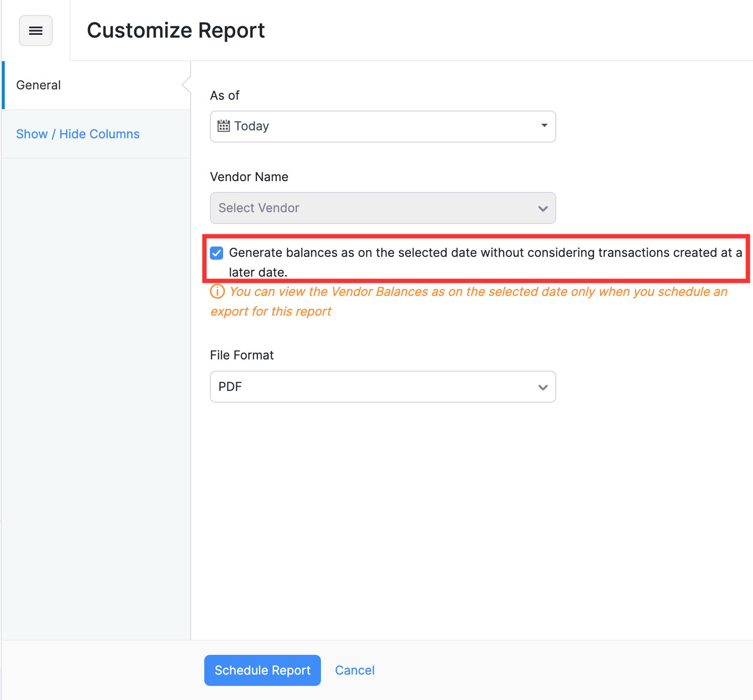This screenshot has height=700, width=753.
Task: Click the caret arrow in As of field
Action: coord(544,126)
